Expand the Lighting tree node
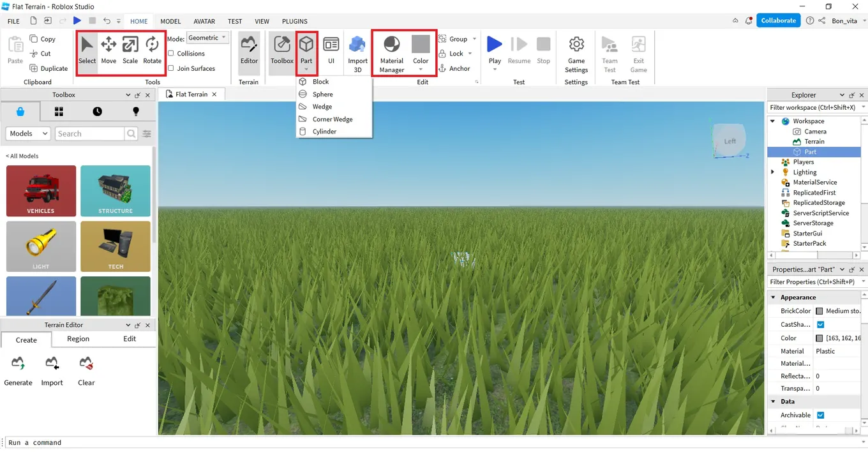This screenshot has height=464, width=868. click(x=773, y=172)
